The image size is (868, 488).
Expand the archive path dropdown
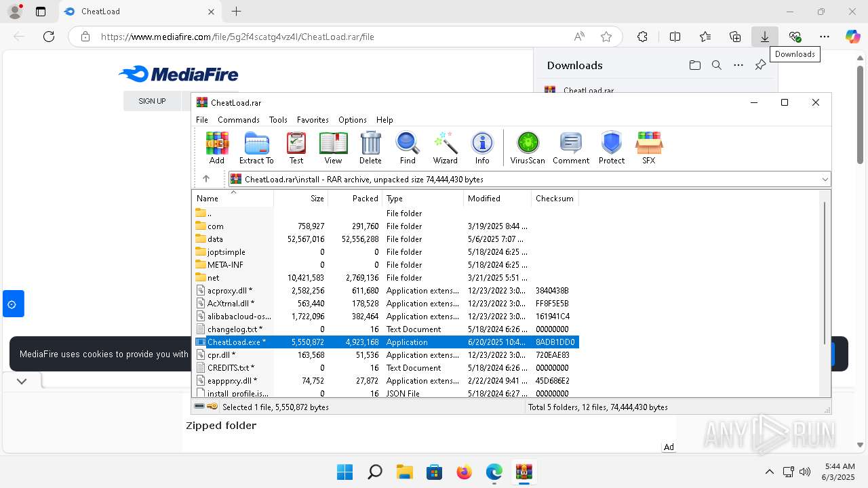825,179
